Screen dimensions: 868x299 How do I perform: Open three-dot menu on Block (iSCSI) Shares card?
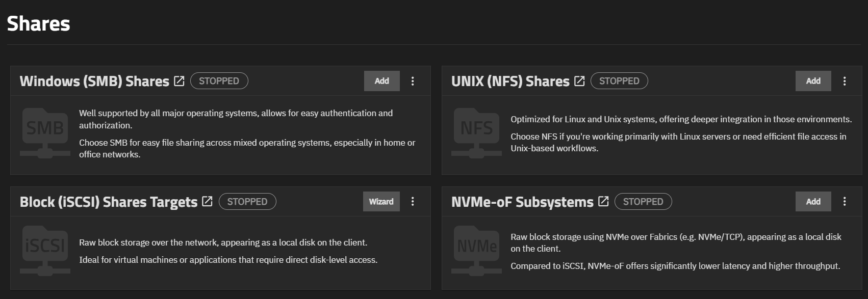413,202
